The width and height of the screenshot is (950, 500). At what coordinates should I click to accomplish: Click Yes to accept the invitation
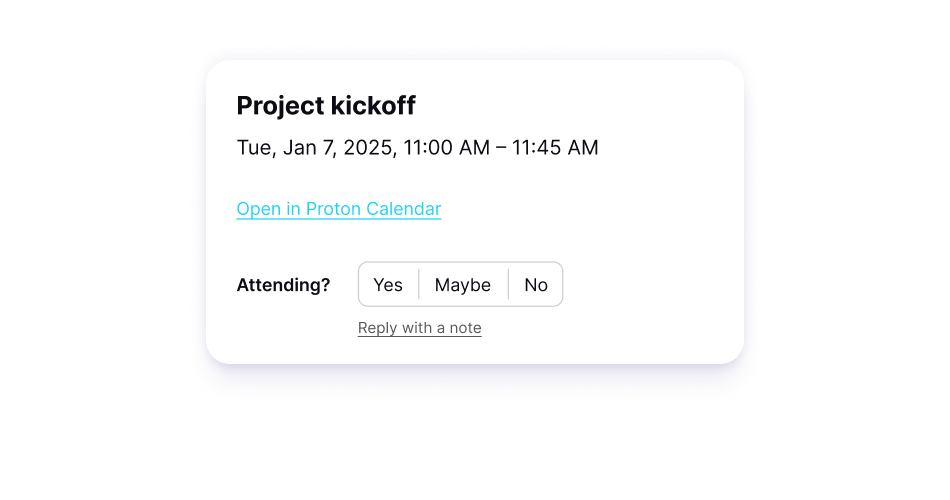click(388, 285)
